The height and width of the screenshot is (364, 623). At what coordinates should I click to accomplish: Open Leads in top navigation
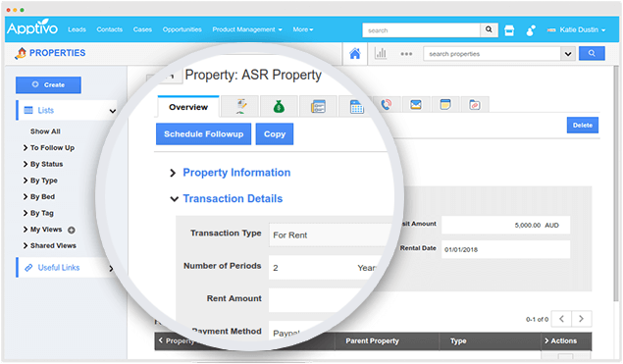pyautogui.click(x=77, y=29)
